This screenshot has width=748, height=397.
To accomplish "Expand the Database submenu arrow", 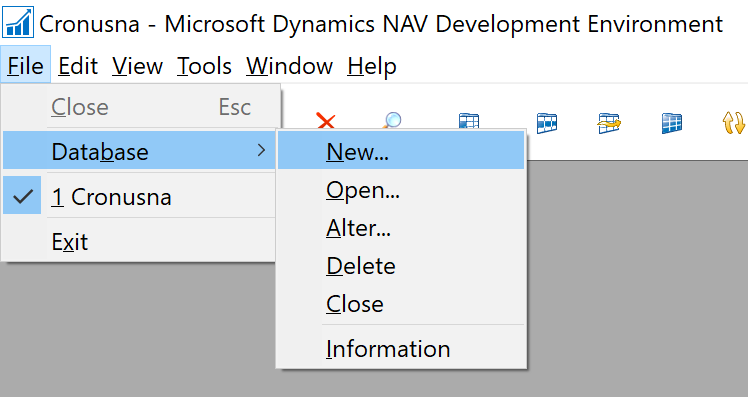I will [261, 151].
